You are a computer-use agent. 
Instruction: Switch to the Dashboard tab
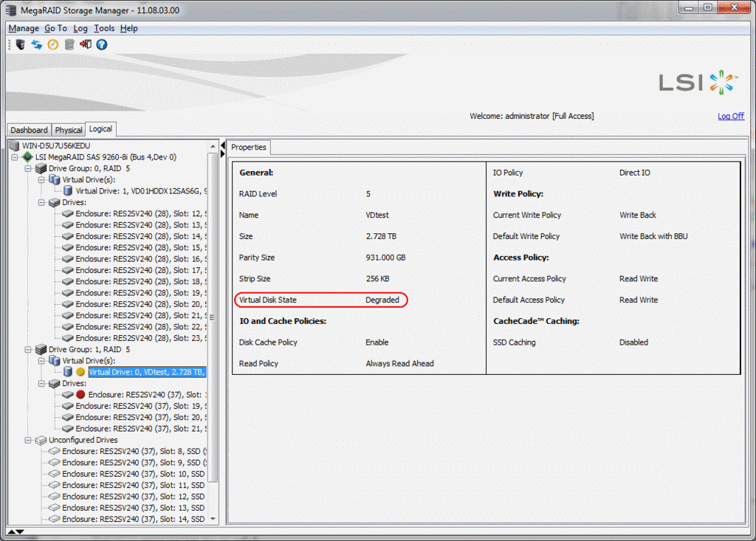[29, 130]
